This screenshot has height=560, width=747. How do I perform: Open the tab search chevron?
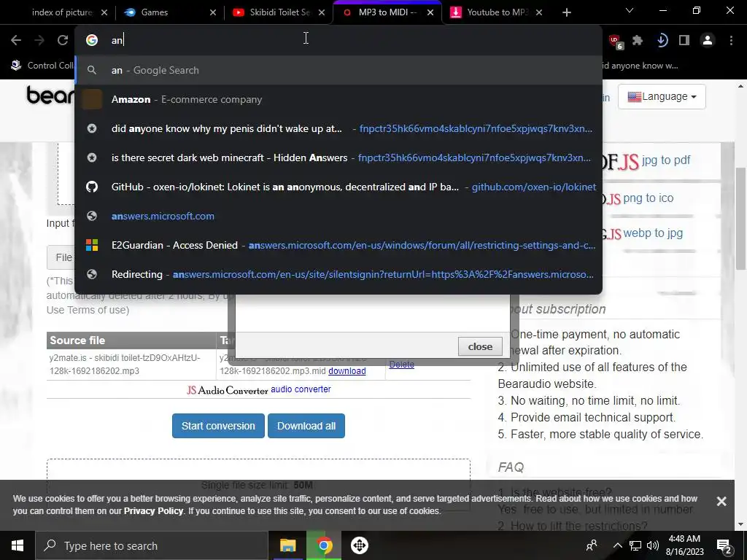click(630, 10)
